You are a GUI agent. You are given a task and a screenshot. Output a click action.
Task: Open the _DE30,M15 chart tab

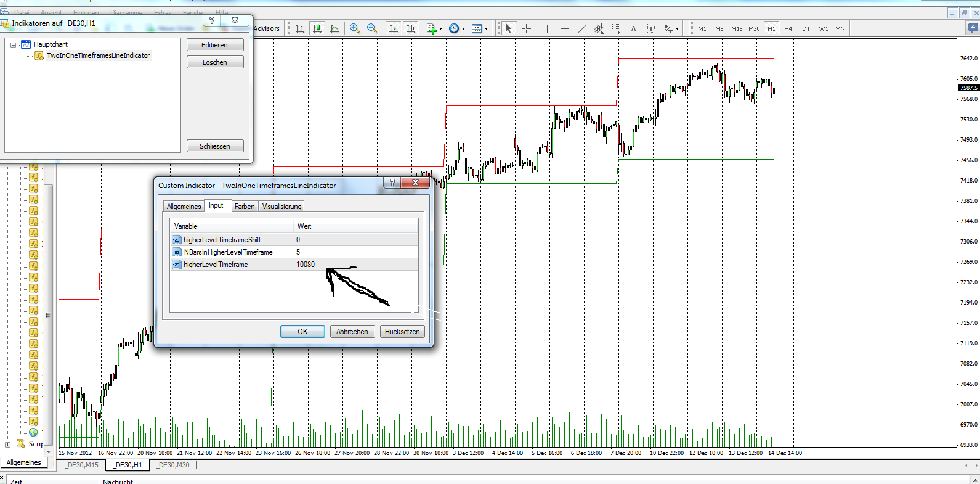[x=83, y=465]
